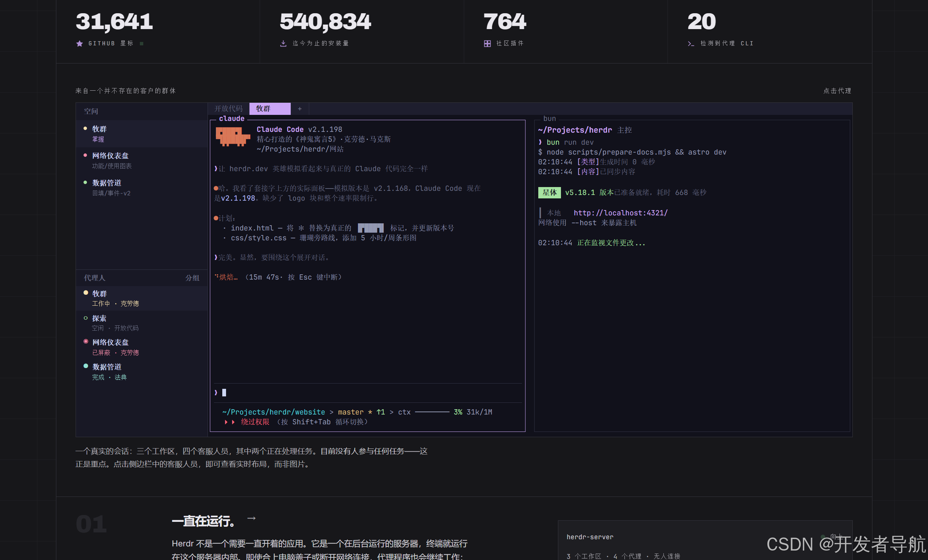Click the pixel block logo in the index.html plan line

point(371,228)
